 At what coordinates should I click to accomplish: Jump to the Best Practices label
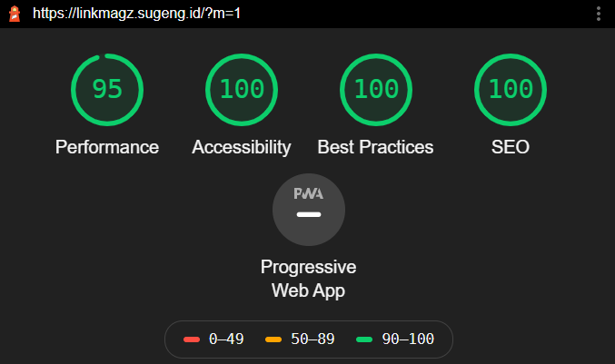[375, 147]
